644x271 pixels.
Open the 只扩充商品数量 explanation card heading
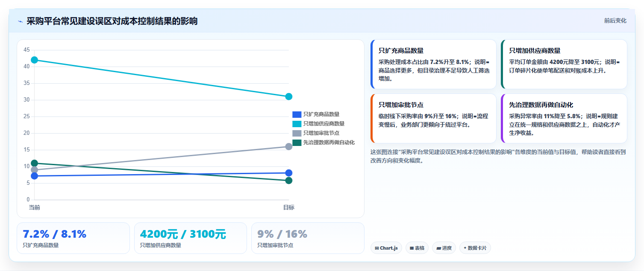point(401,51)
